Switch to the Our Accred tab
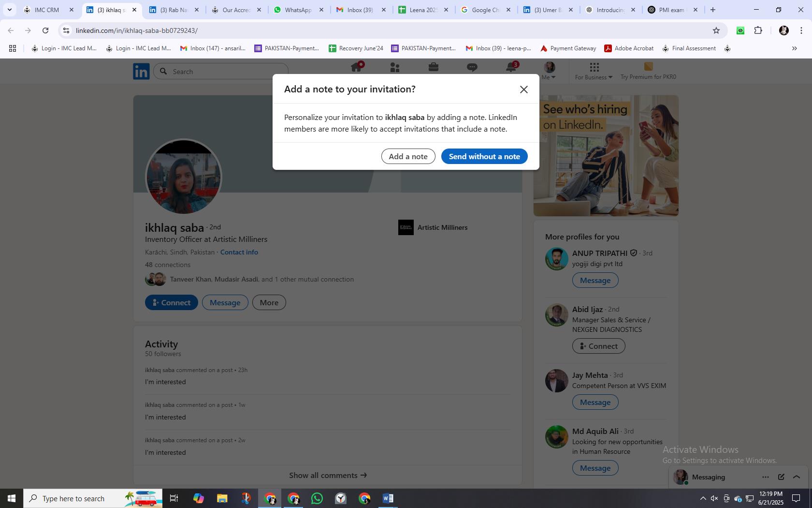 point(236,10)
